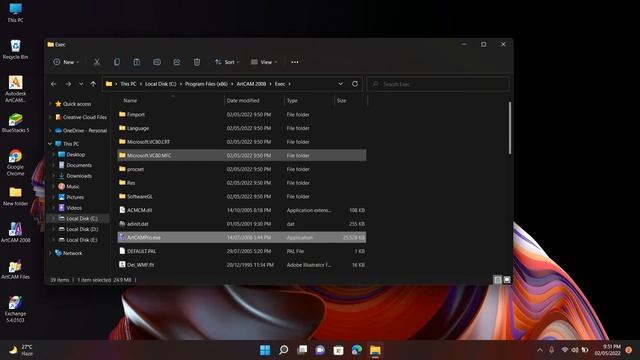Expand Local Disk (D:) tree node

coord(53,229)
